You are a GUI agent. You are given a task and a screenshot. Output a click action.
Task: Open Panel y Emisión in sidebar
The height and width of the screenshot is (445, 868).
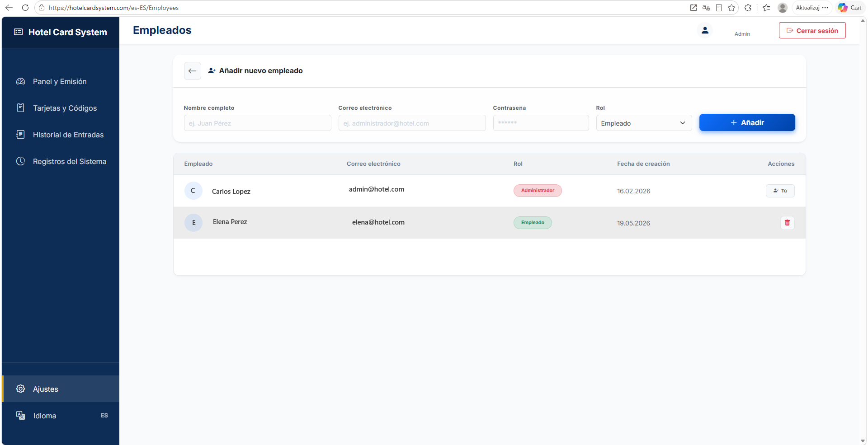pos(61,81)
